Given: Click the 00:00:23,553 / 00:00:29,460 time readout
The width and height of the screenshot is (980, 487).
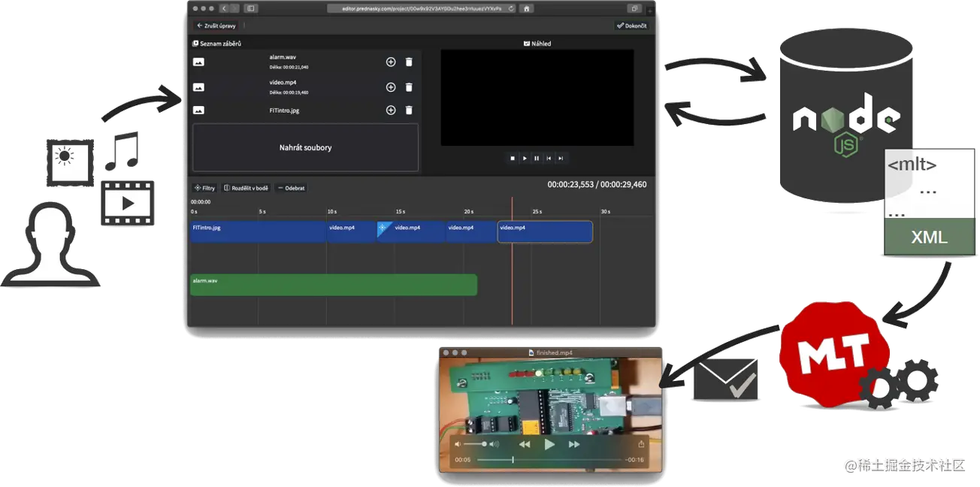Looking at the screenshot, I should coord(597,184).
